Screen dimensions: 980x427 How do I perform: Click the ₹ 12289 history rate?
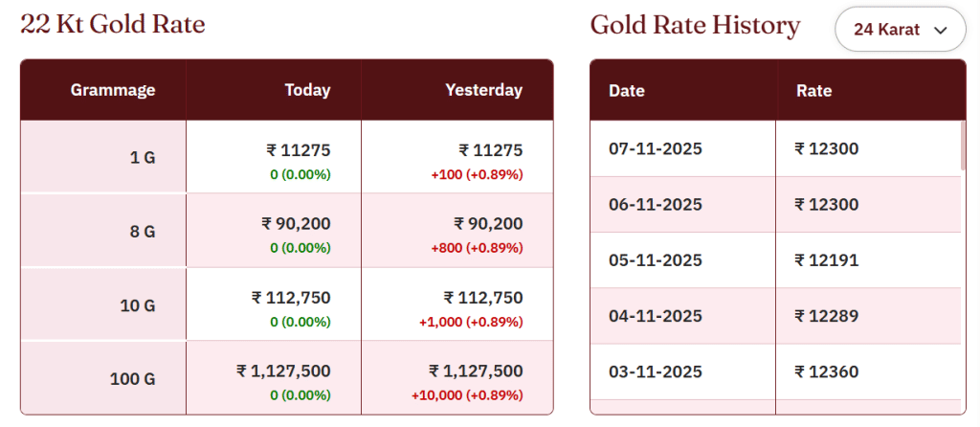tap(826, 316)
